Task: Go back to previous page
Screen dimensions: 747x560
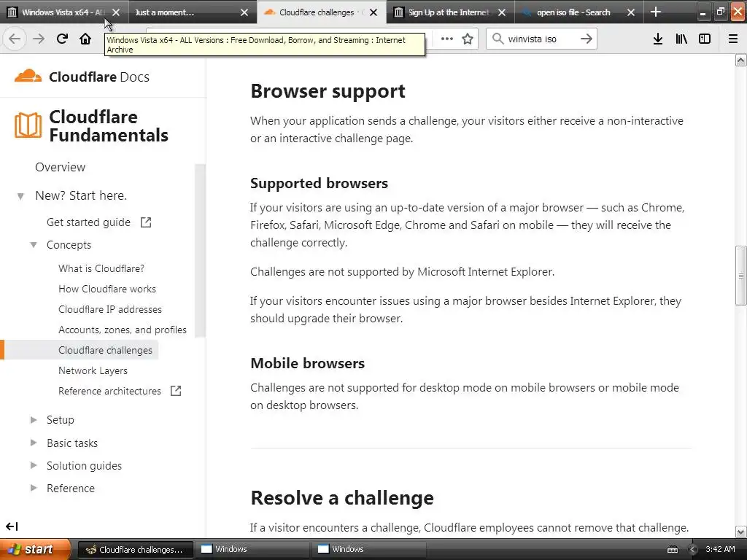Action: tap(15, 39)
